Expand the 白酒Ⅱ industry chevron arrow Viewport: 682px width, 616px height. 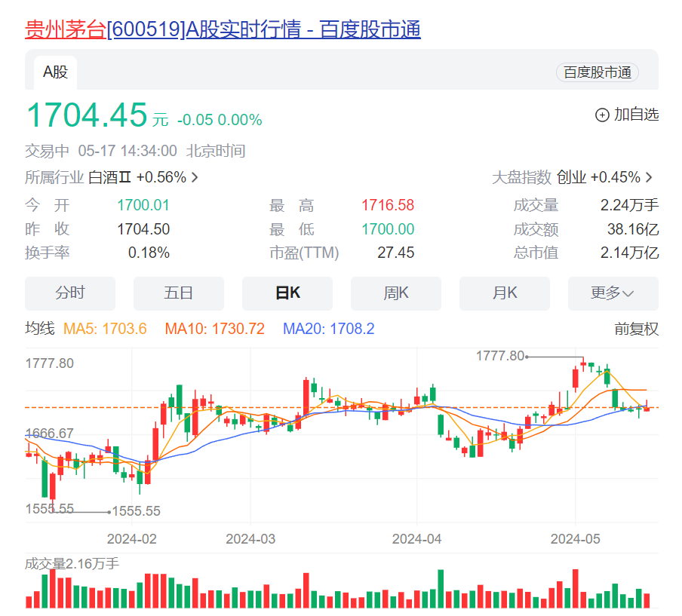[195, 177]
